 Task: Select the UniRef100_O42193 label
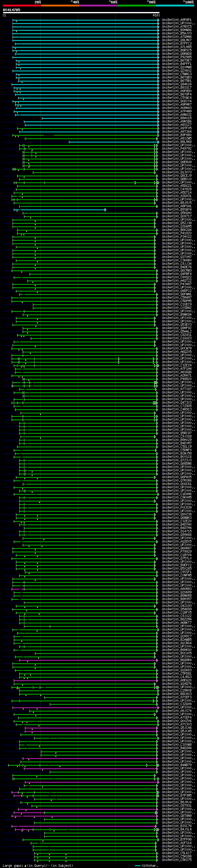click(x=177, y=606)
